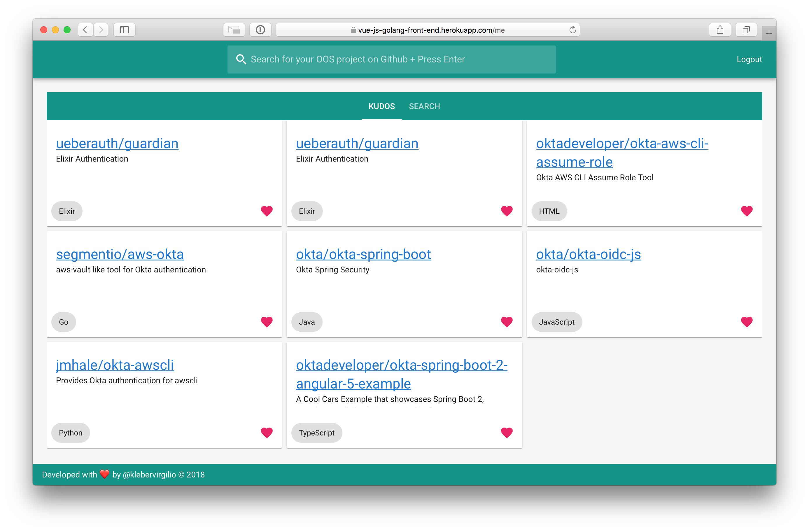Toggle heart on second ueberauth/guardian card
This screenshot has height=532, width=809.
point(507,211)
